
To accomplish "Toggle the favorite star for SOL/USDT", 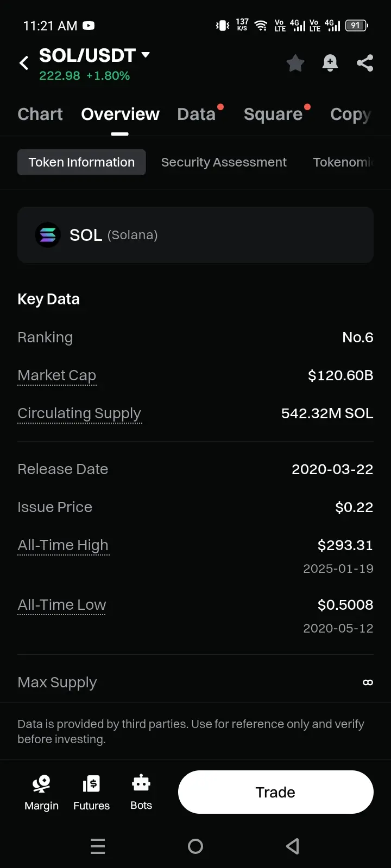I will pyautogui.click(x=295, y=63).
